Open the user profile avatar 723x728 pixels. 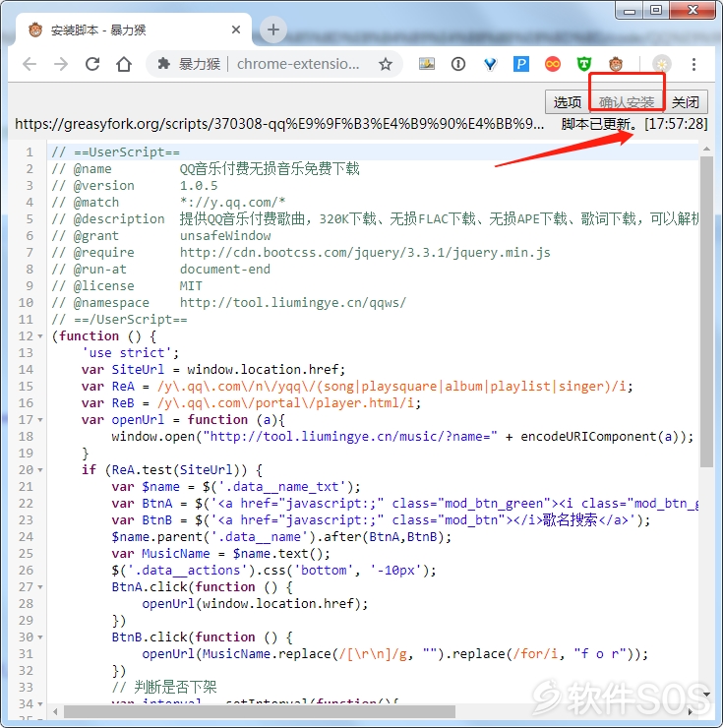pos(662,64)
